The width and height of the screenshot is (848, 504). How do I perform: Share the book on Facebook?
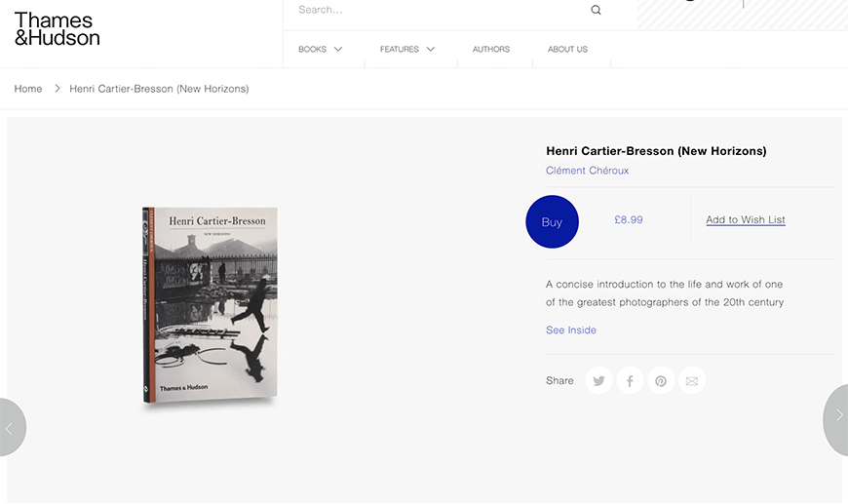(630, 381)
